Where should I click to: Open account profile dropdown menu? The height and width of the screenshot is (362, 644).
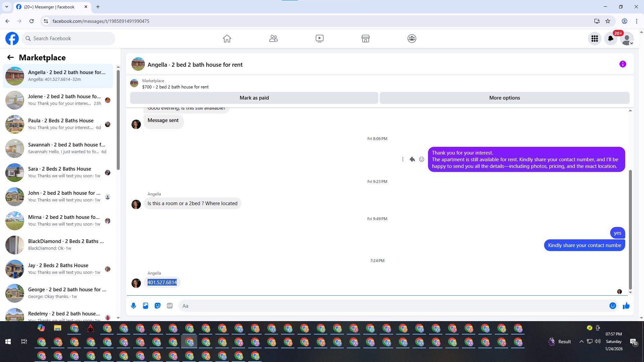click(x=627, y=39)
